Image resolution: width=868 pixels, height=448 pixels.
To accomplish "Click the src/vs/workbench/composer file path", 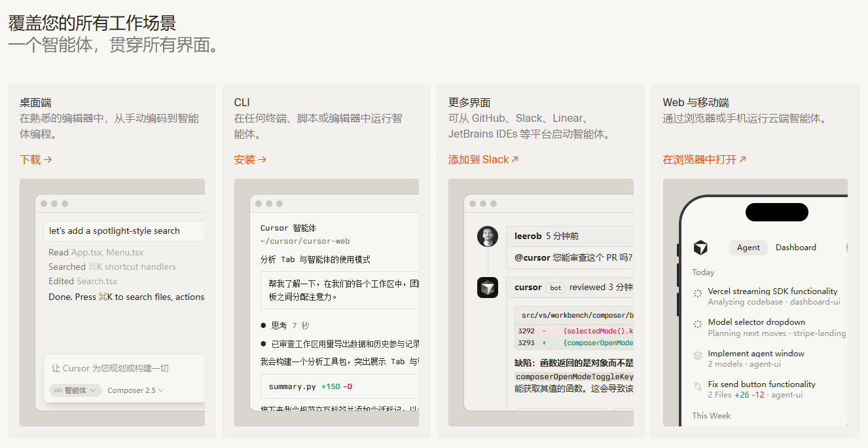I will point(577,316).
